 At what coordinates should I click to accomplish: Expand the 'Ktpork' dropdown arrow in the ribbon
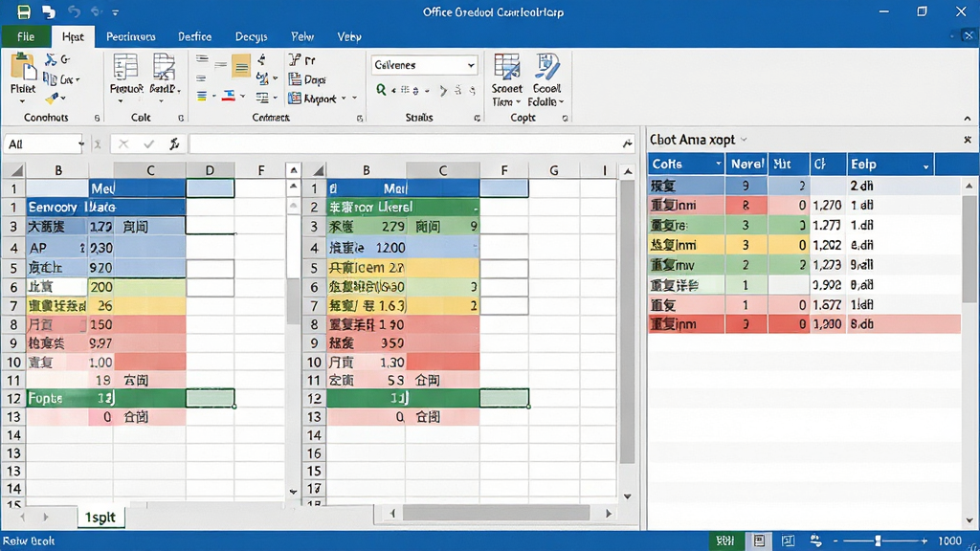344,99
